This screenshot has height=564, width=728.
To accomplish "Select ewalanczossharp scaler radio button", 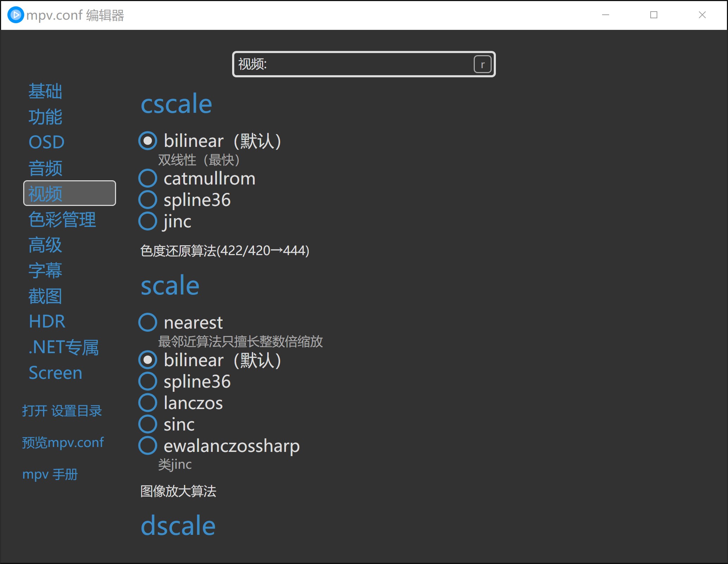I will pos(148,446).
